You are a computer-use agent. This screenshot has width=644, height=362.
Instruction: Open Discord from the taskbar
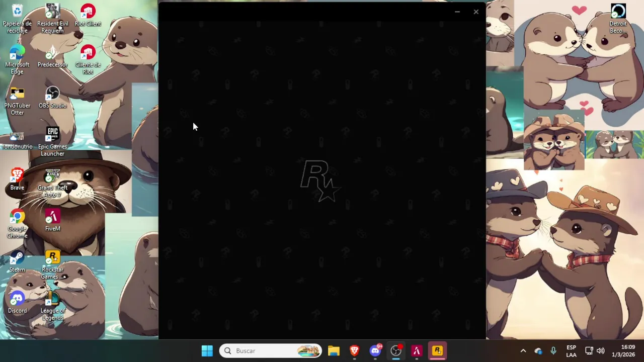(375, 350)
